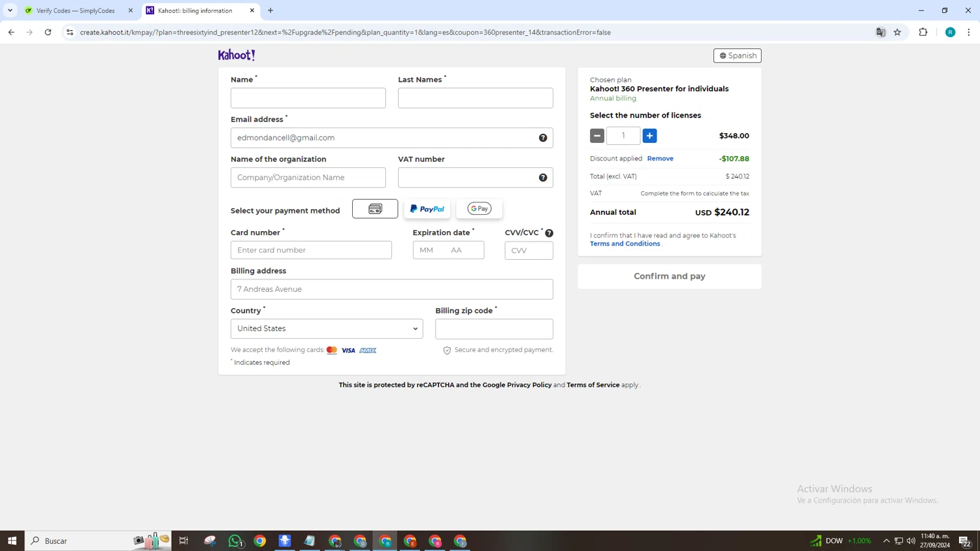Choose PayPal as payment method
Screen dimensions: 980x551
(x=427, y=209)
